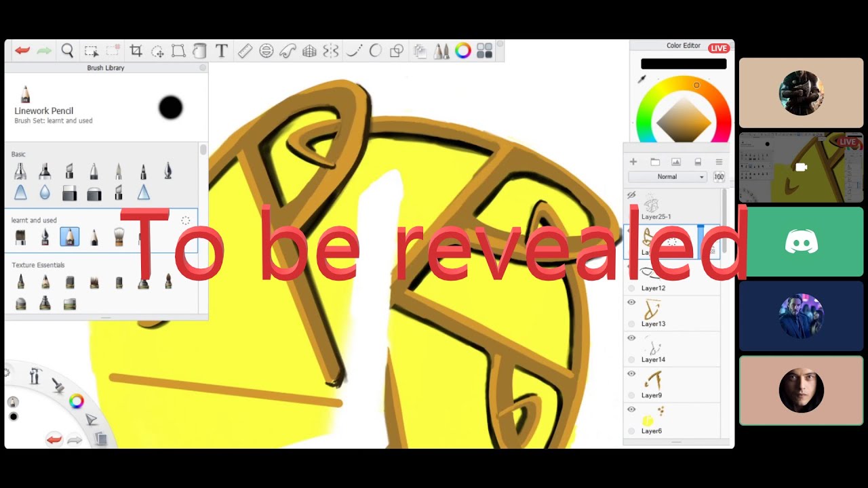Open the Draw Styles shapes tool
The height and width of the screenshot is (488, 868).
(x=397, y=51)
